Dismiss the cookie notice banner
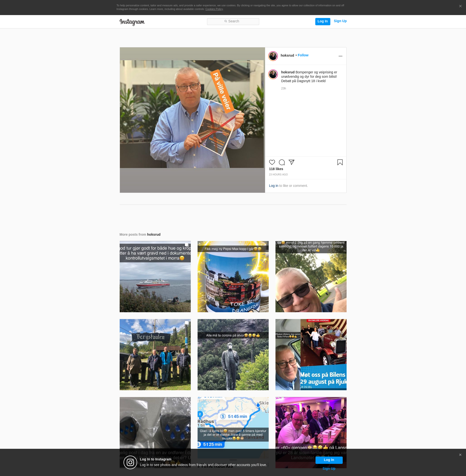This screenshot has width=466, height=476. tap(460, 6)
